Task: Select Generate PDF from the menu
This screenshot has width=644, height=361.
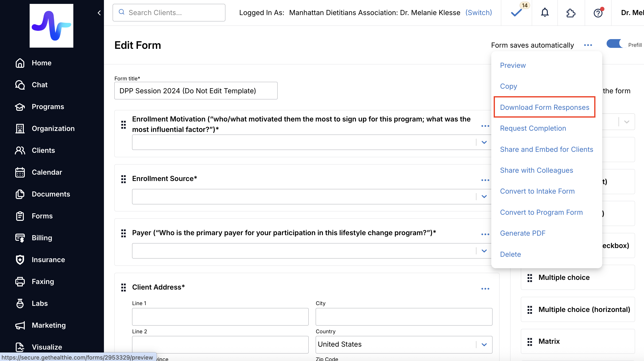Action: coord(523,233)
